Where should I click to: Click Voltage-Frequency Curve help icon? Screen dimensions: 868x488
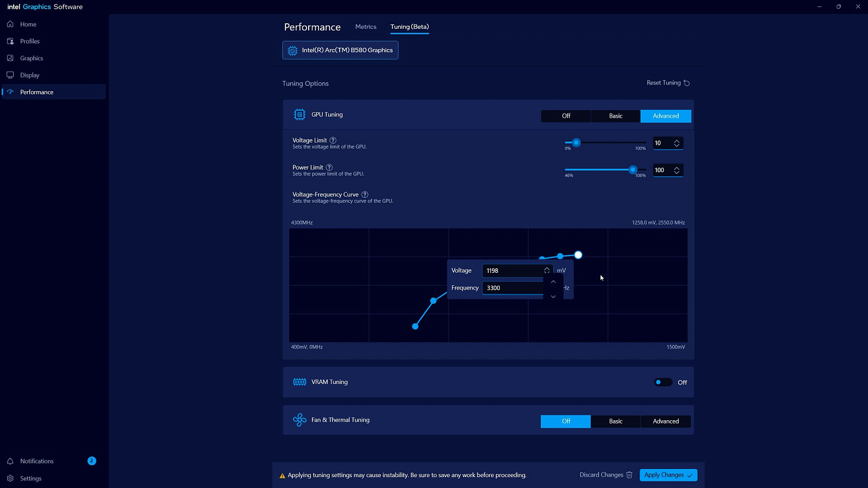coord(365,195)
